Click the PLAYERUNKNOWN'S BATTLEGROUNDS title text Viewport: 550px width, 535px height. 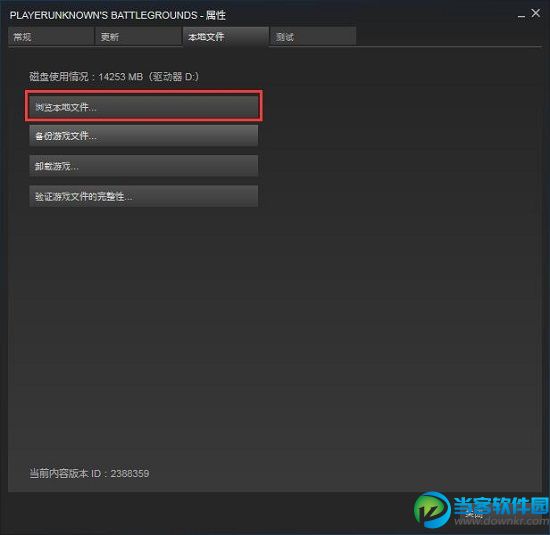coord(103,15)
